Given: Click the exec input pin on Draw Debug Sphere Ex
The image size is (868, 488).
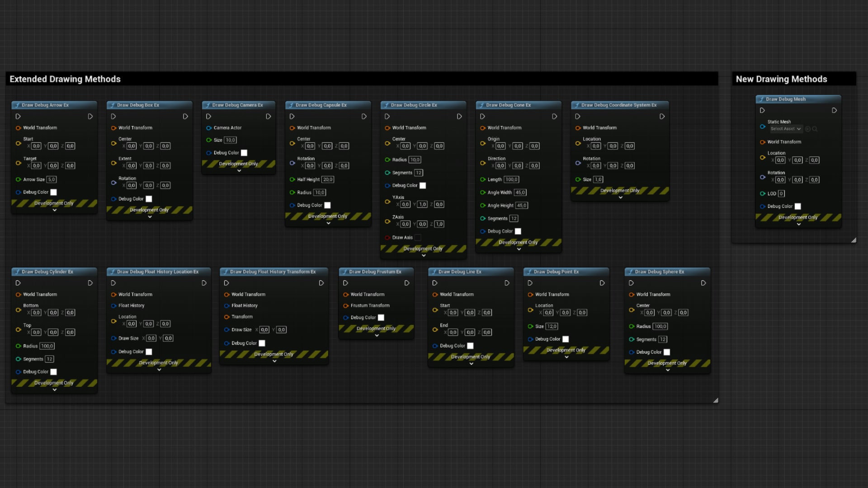Looking at the screenshot, I should tap(631, 283).
